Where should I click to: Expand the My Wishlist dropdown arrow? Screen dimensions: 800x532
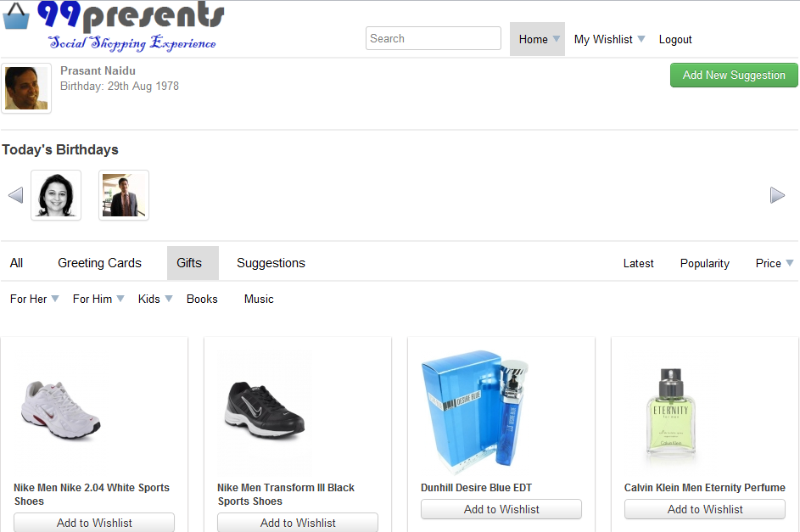click(641, 39)
